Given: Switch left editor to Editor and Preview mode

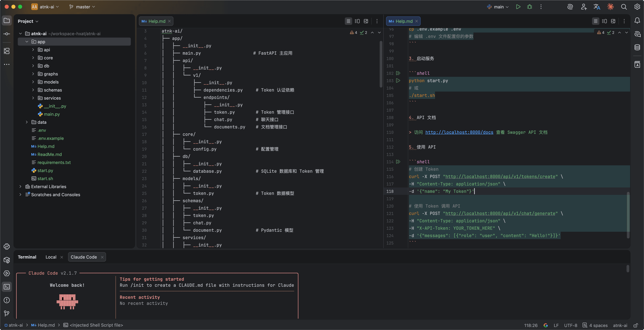Looking at the screenshot, I should 357,21.
